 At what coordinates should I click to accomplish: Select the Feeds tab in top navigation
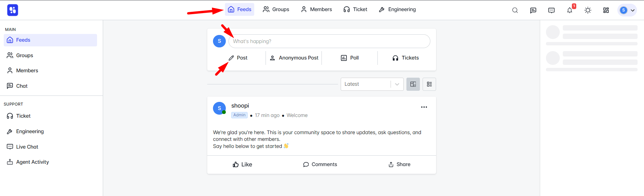(240, 9)
